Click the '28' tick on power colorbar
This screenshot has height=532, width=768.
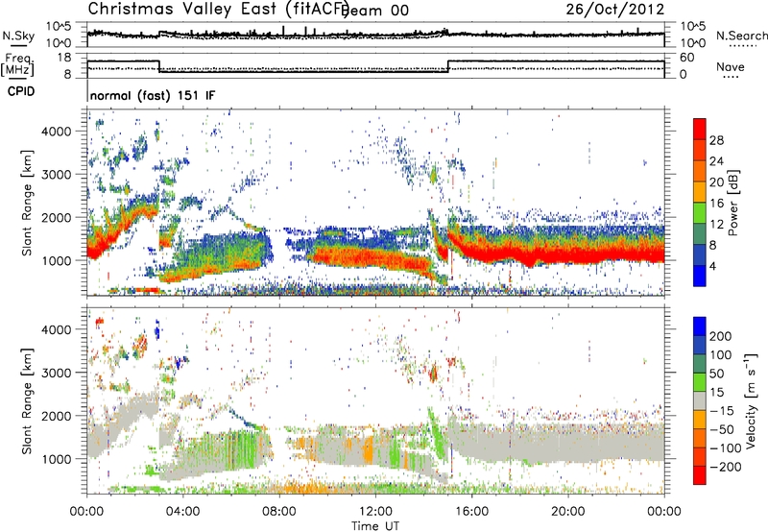[x=716, y=140]
